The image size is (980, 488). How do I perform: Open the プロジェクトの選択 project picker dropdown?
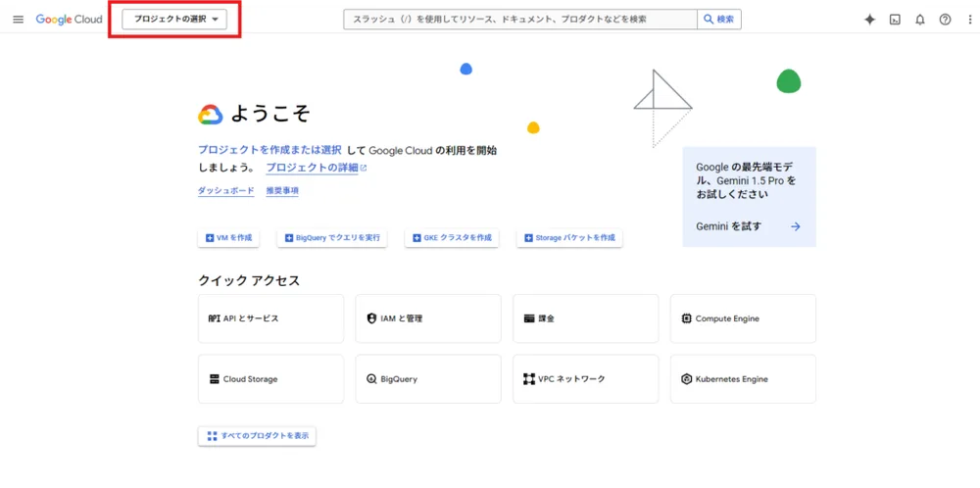pyautogui.click(x=174, y=20)
